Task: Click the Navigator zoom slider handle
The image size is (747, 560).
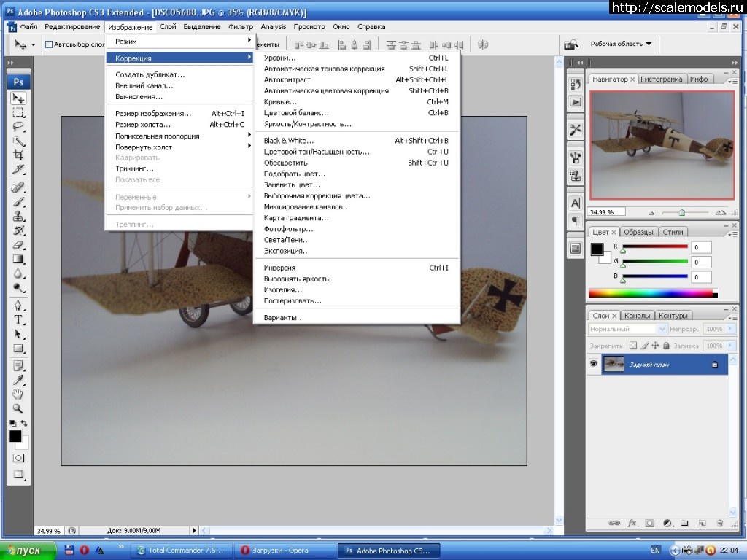Action: 681,212
